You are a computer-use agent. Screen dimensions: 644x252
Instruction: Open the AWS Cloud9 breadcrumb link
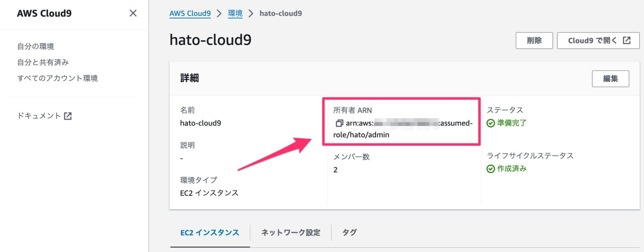(190, 13)
